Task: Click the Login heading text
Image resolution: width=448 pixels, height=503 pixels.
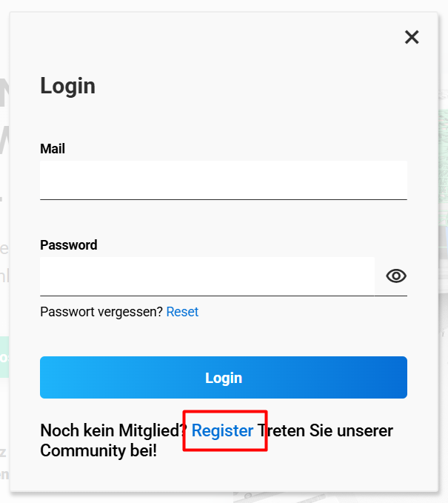Action: [x=67, y=86]
